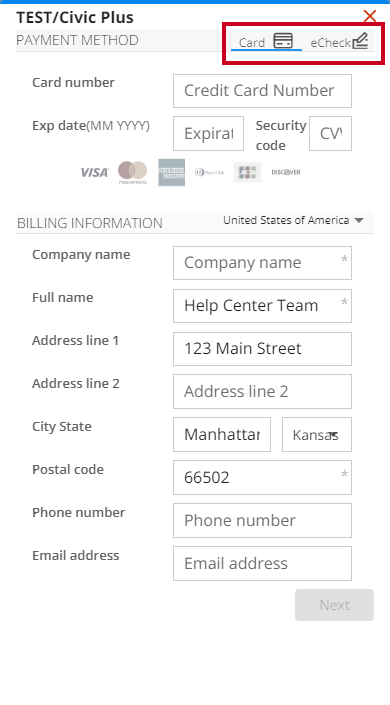
Task: Click the credit card icon beside Card
Action: (283, 41)
